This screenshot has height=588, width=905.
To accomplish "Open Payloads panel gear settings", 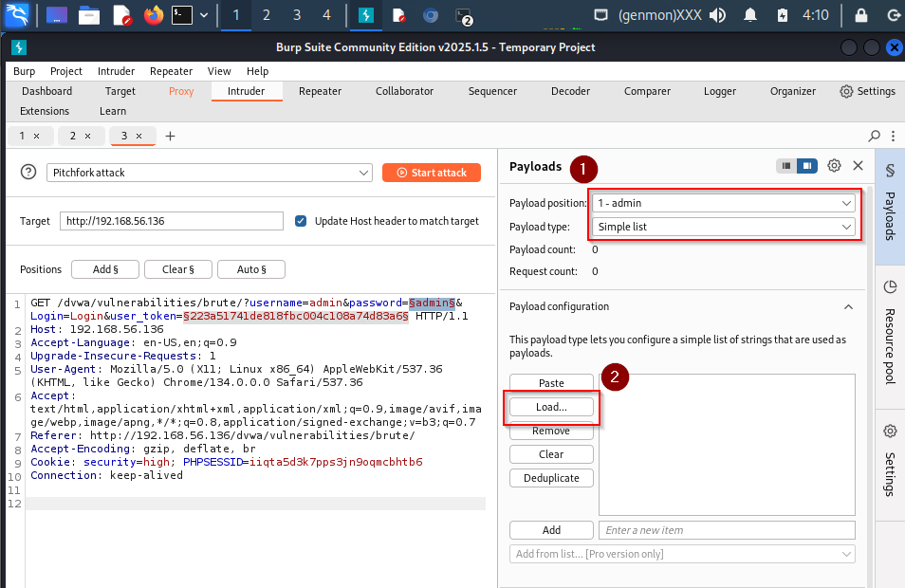I will point(834,166).
